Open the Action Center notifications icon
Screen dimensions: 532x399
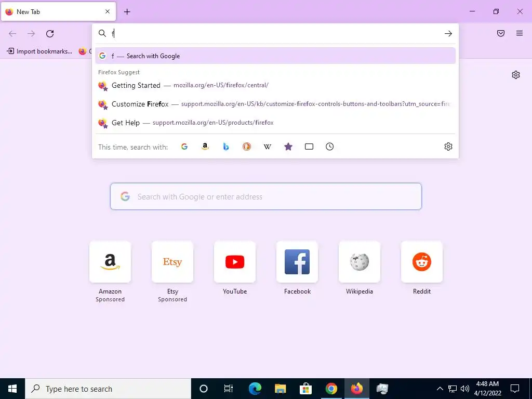(515, 389)
